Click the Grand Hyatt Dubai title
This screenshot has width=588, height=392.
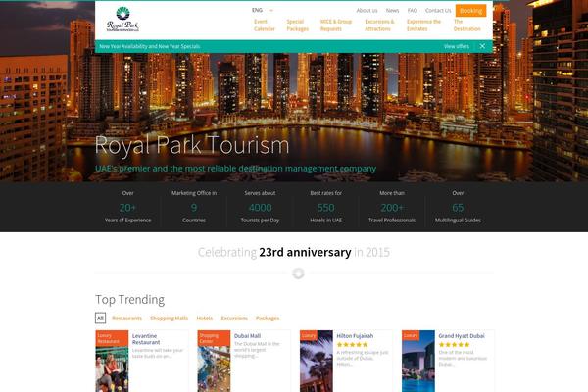(462, 336)
